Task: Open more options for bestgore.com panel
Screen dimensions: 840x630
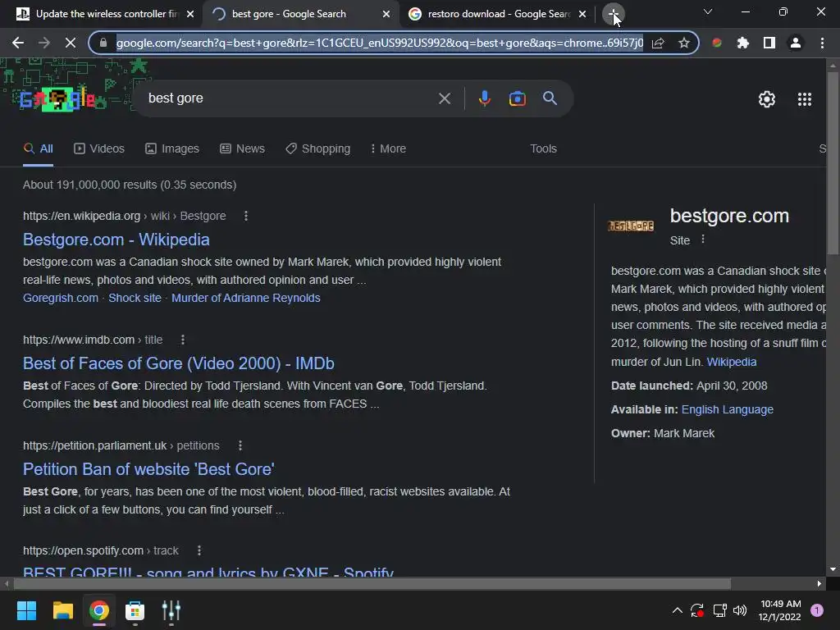Action: (703, 240)
